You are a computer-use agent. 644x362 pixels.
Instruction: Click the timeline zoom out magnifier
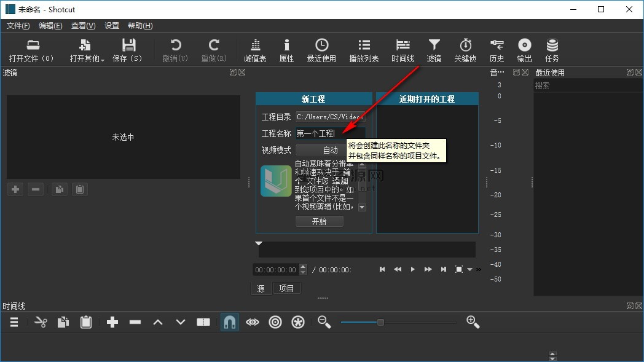pos(324,322)
